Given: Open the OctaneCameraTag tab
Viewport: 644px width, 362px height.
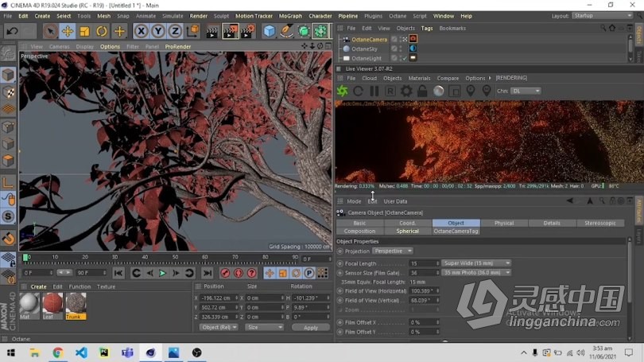Looking at the screenshot, I should click(x=456, y=232).
